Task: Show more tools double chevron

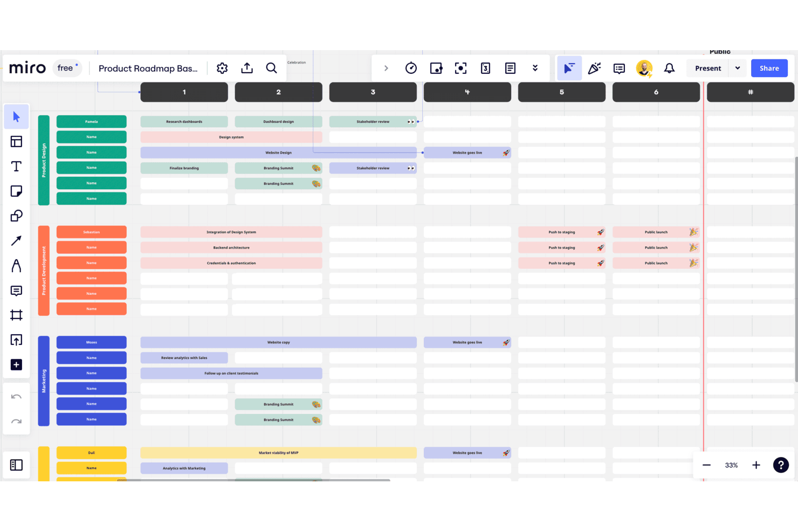Action: point(535,68)
